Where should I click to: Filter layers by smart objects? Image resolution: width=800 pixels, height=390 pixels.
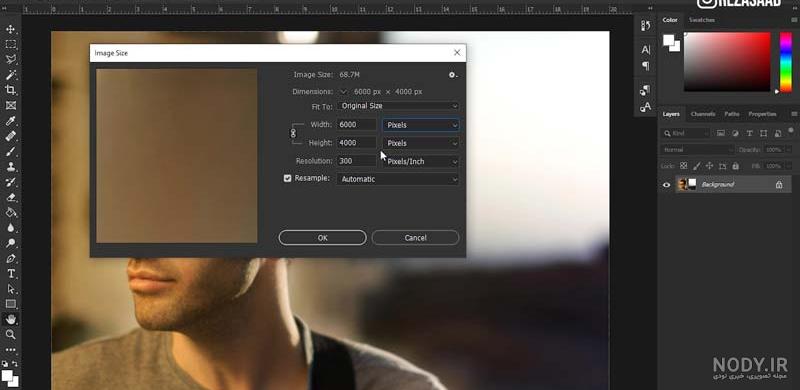pyautogui.click(x=778, y=133)
